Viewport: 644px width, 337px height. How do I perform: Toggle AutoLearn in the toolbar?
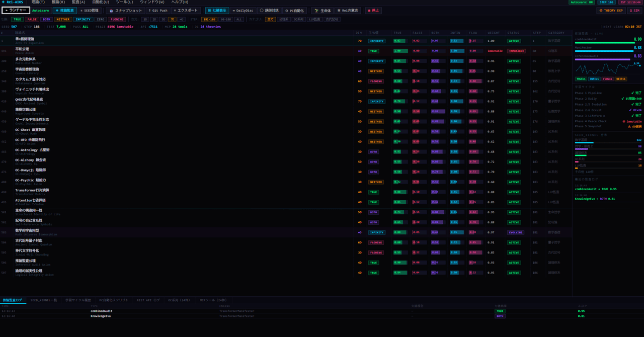click(41, 11)
